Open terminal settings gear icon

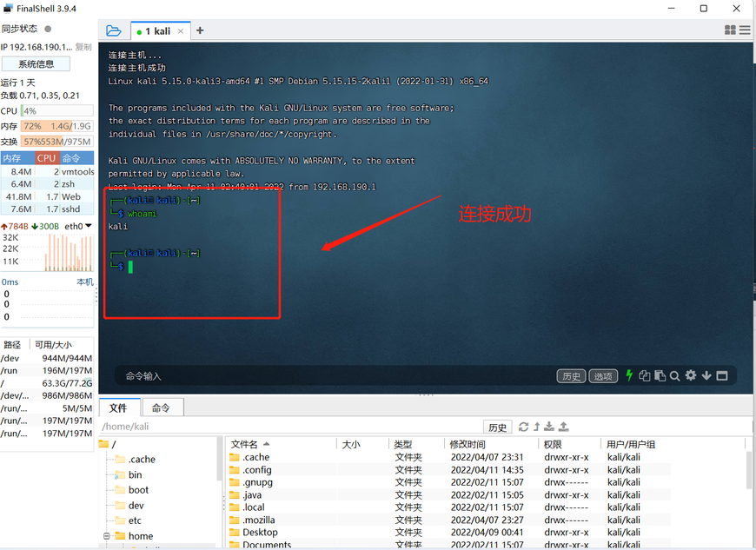[691, 375]
